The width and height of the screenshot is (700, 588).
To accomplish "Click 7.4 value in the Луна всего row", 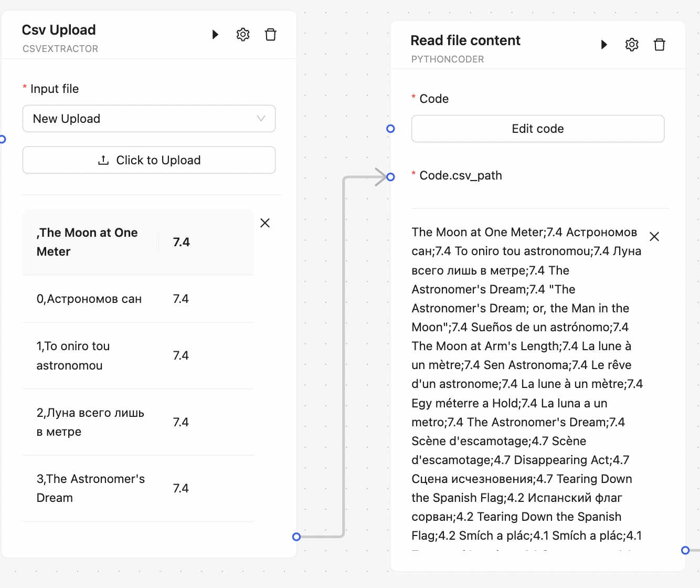I will (181, 422).
